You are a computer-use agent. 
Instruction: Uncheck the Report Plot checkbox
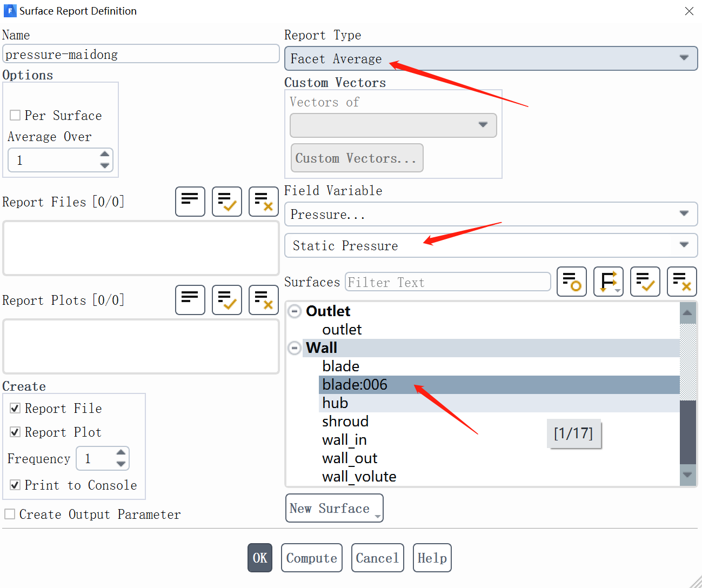tap(16, 432)
